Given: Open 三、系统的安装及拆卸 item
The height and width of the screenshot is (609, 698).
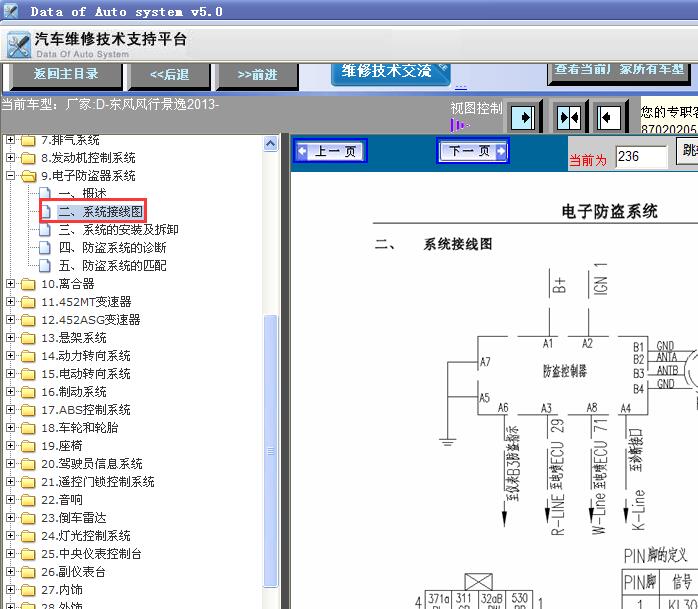Looking at the screenshot, I should [x=118, y=230].
